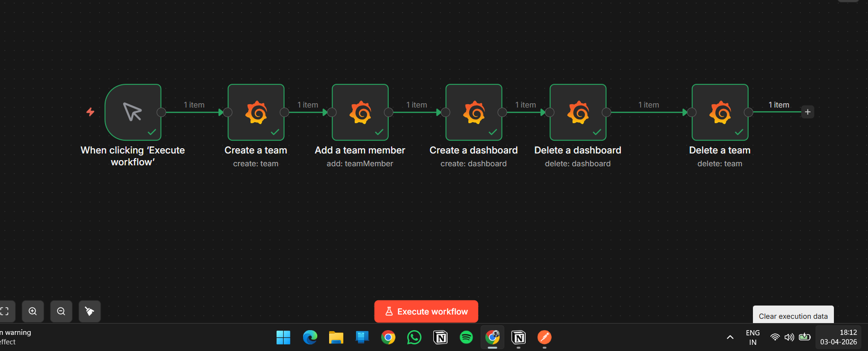Fit the workflow to view
868x351 pixels.
click(6, 311)
